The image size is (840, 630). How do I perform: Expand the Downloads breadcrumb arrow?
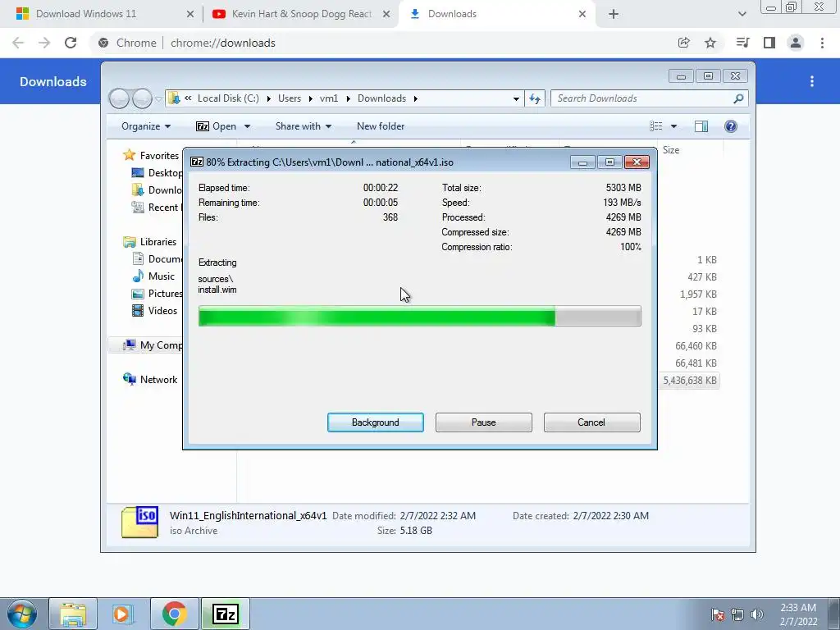click(x=416, y=98)
